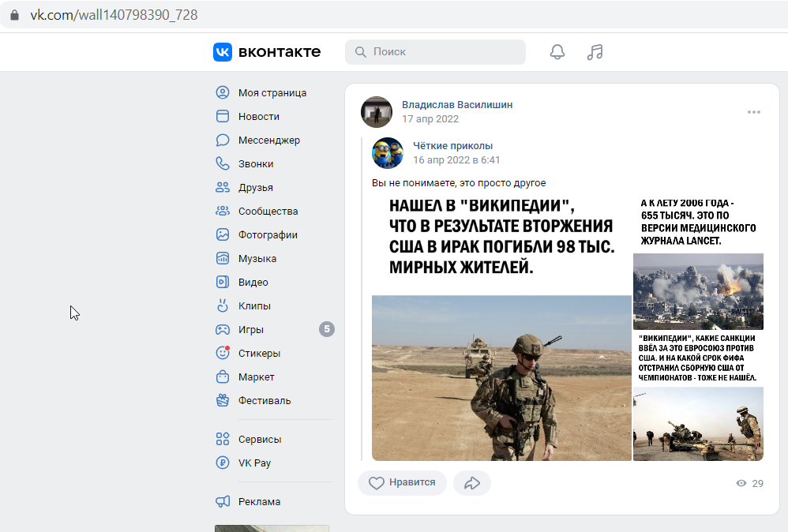Open the post three-dots menu

point(754,112)
